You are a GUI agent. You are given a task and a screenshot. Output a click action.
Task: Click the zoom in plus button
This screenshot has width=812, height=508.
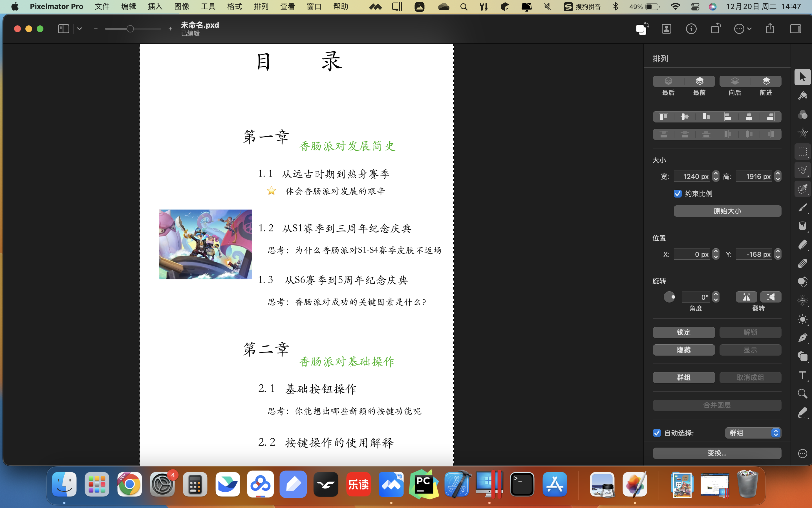pyautogui.click(x=170, y=29)
